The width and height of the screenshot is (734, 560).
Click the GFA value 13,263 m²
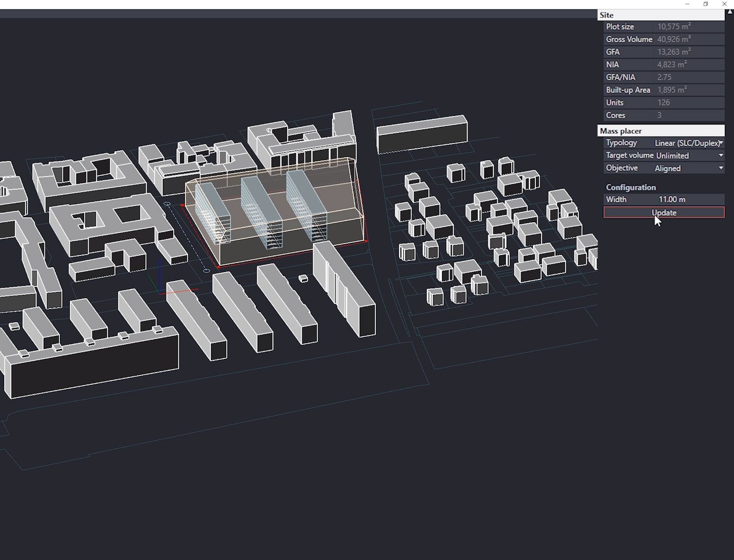674,52
